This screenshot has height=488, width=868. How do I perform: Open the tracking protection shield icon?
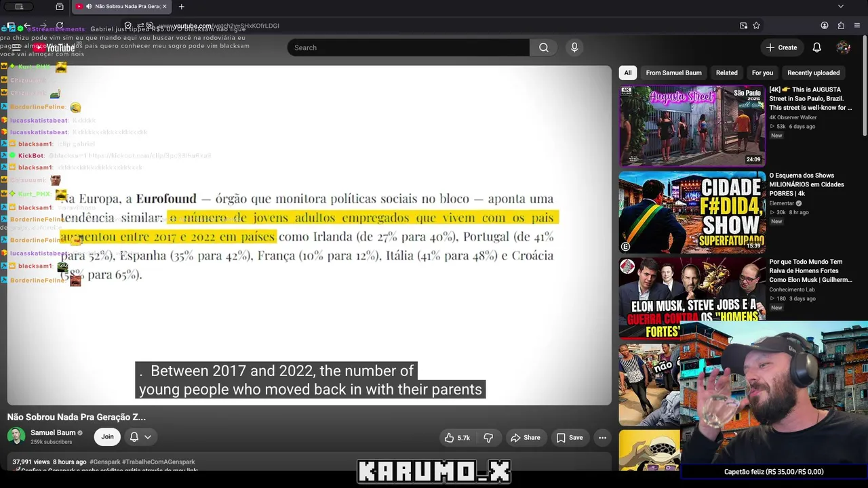click(x=127, y=26)
